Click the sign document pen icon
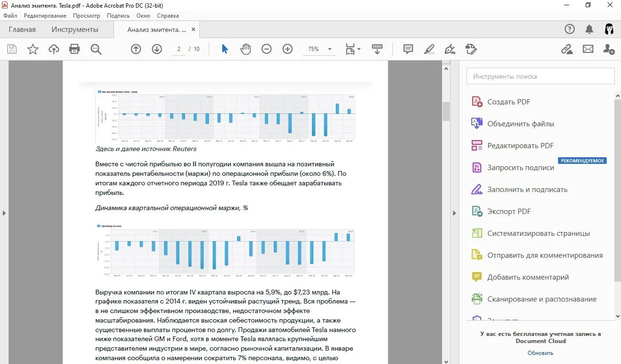Screen dimensions: 621x364 pyautogui.click(x=450, y=49)
